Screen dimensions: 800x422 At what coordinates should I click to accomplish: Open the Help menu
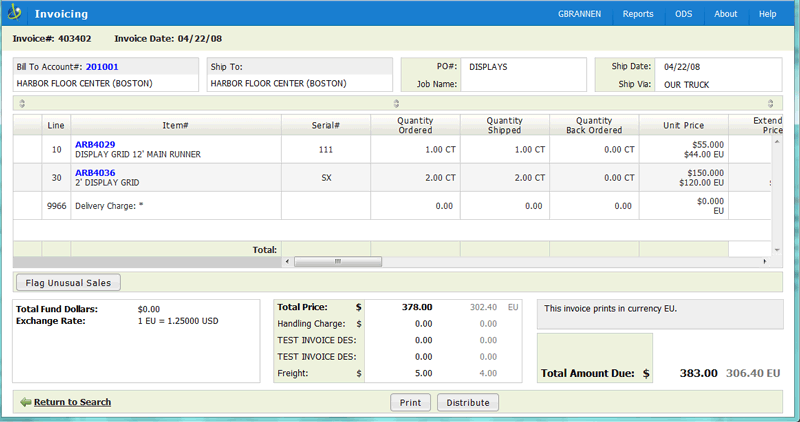pos(767,14)
